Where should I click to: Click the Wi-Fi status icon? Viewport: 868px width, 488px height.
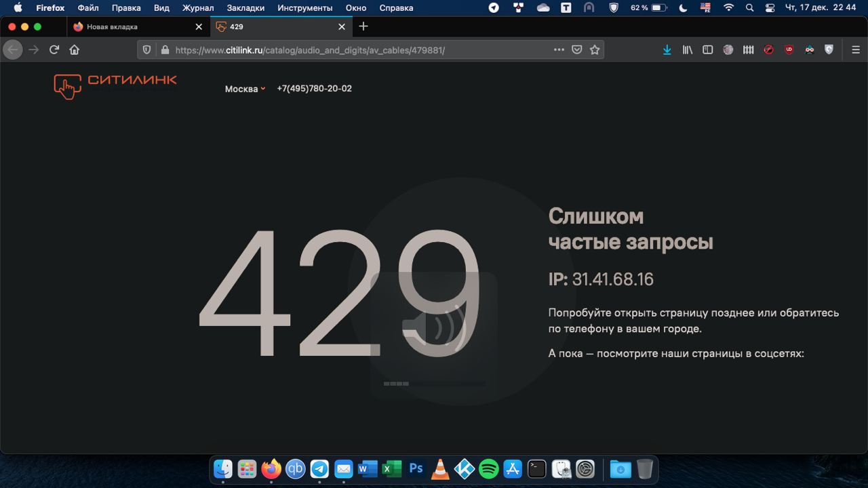point(728,8)
